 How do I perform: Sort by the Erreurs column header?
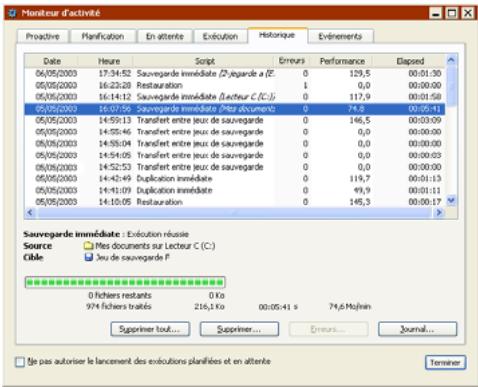point(292,61)
